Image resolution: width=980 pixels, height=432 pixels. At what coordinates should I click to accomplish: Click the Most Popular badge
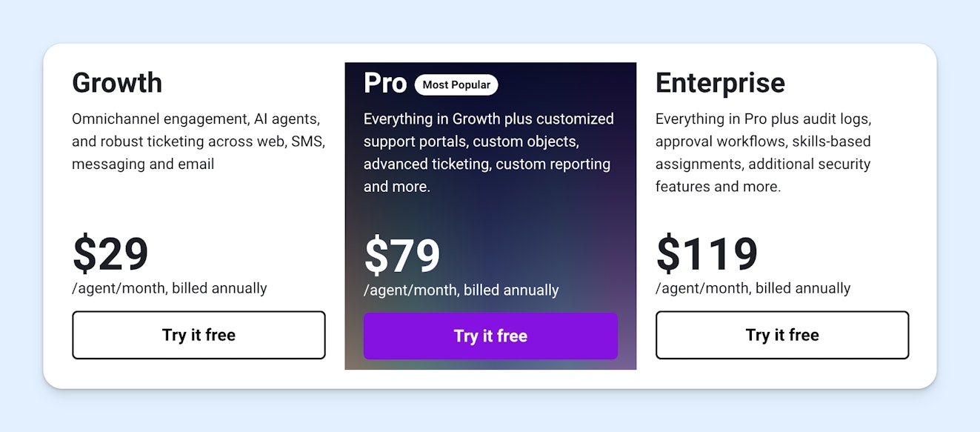coord(456,84)
